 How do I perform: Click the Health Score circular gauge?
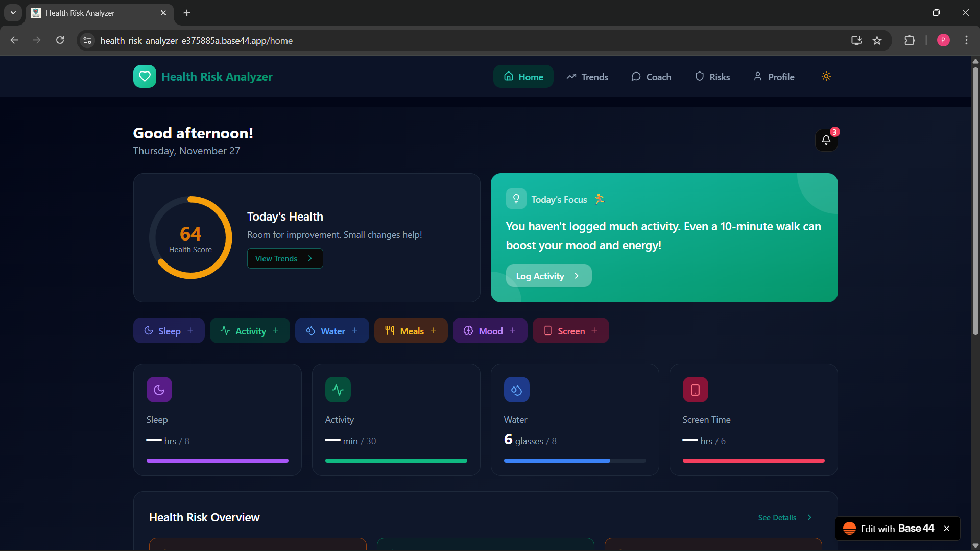(190, 237)
